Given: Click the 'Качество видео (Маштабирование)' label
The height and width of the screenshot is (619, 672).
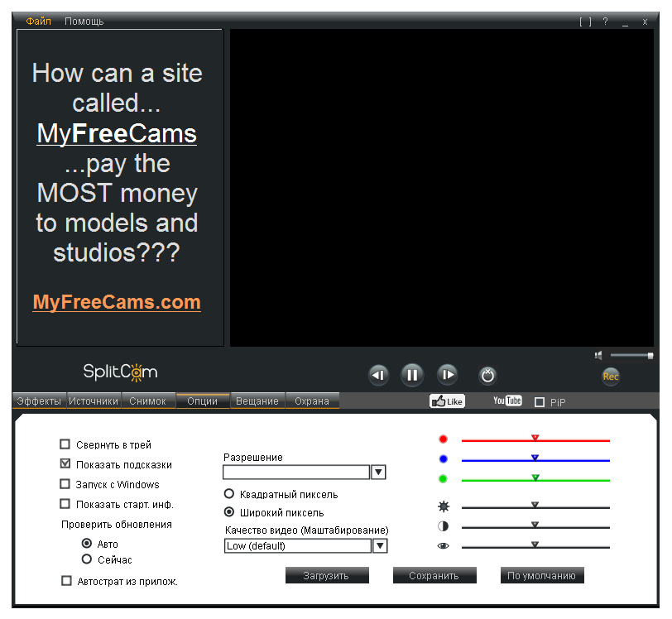Looking at the screenshot, I should pos(307,530).
